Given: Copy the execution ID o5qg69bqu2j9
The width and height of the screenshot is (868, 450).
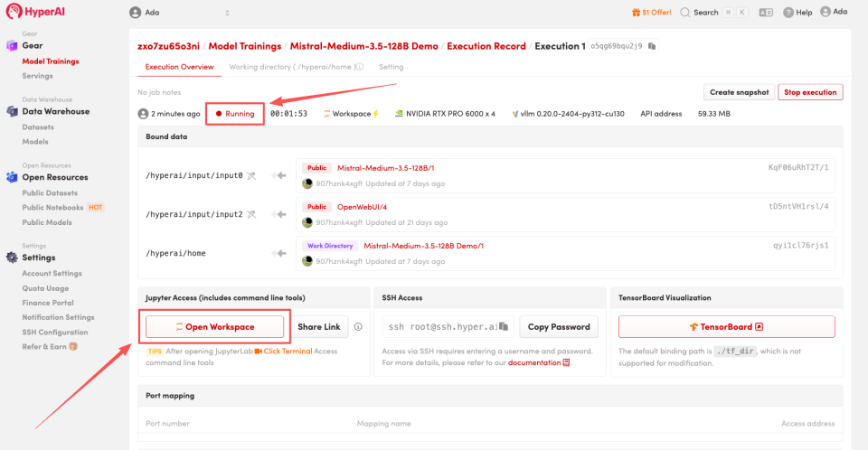Looking at the screenshot, I should click(652, 46).
